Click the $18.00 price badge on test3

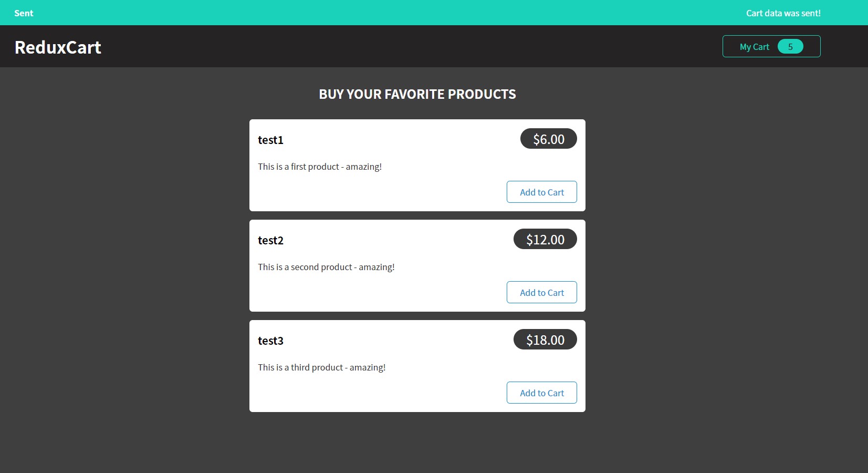click(x=545, y=340)
